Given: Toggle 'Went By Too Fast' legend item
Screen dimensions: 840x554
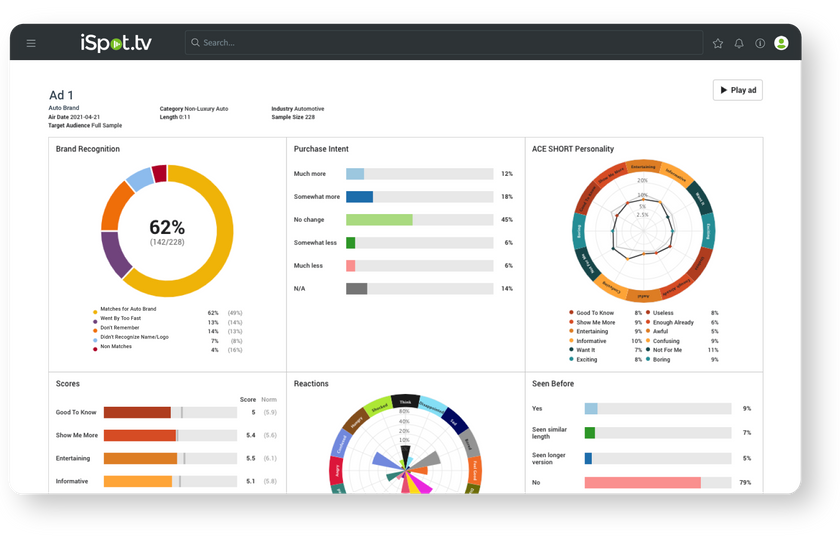Looking at the screenshot, I should [120, 321].
